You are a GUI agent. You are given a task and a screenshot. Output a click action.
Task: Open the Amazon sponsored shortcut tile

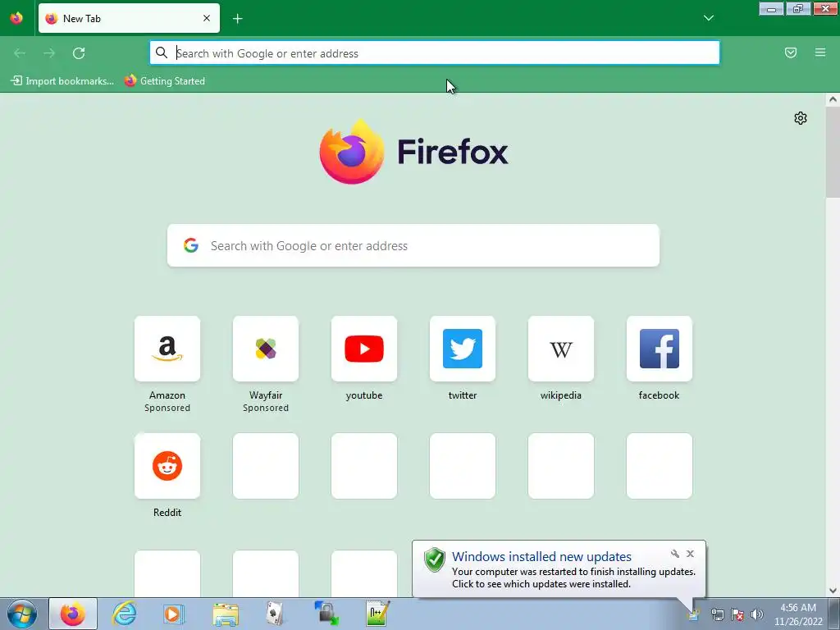click(167, 349)
